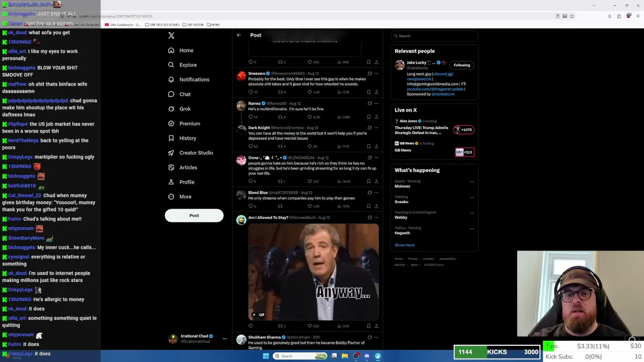Bookmark the Sneezers reply
Screen dimensions: 644x362
pos(369,92)
